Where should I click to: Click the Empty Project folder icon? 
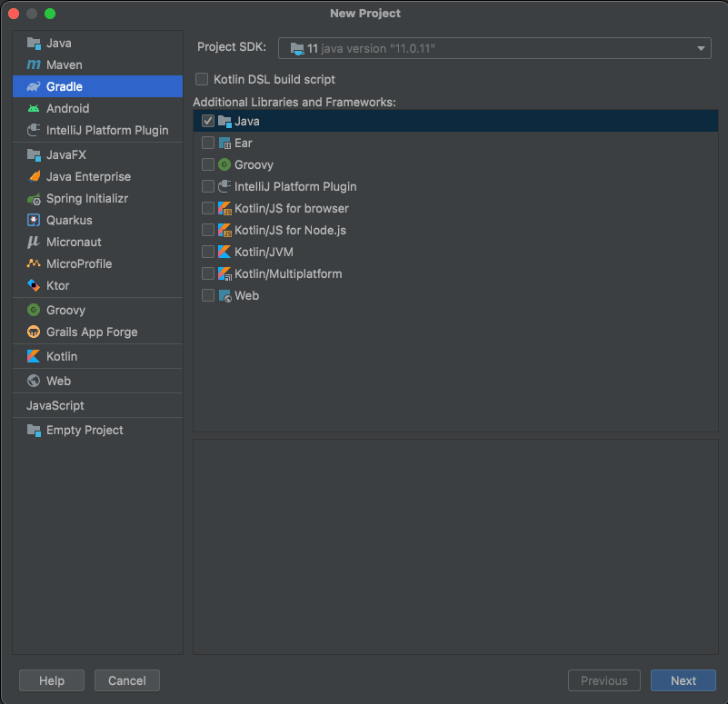click(34, 431)
